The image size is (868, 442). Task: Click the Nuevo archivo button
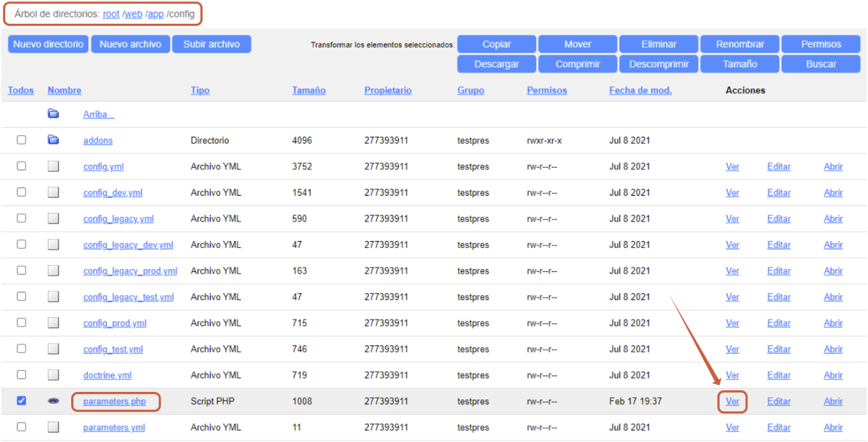[x=130, y=44]
